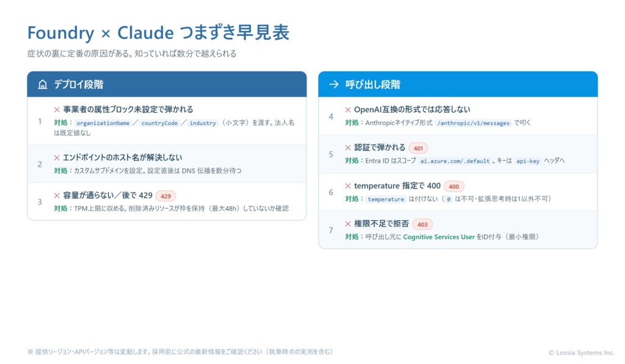Click the house icon beside デプロイ段階
Viewport: 625px width, 364px height.
(x=43, y=84)
